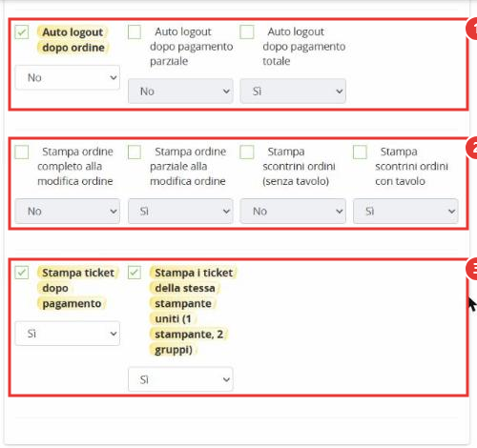Open the Auto logout dopo ordine dropdown
The image size is (477, 448).
(x=68, y=77)
